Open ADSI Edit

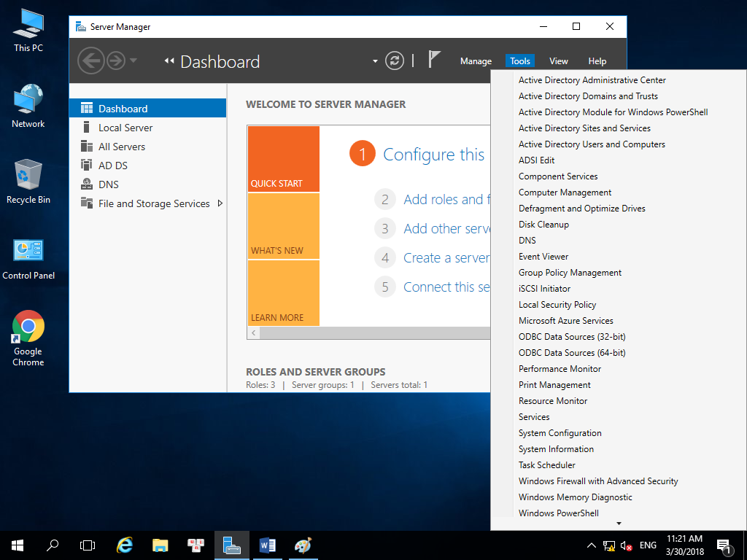(536, 160)
